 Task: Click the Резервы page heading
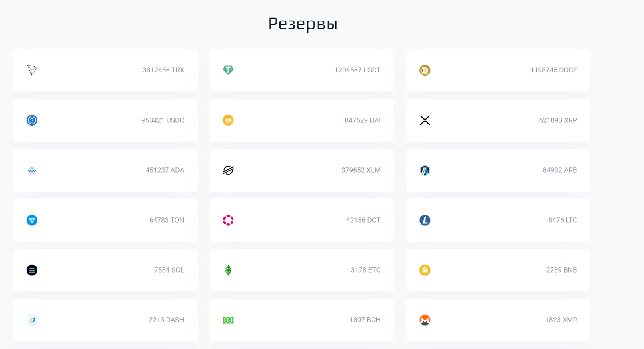tap(302, 23)
